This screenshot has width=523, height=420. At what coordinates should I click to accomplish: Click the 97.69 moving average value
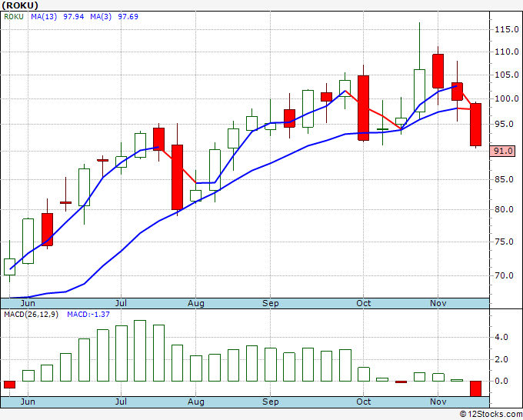(128, 17)
